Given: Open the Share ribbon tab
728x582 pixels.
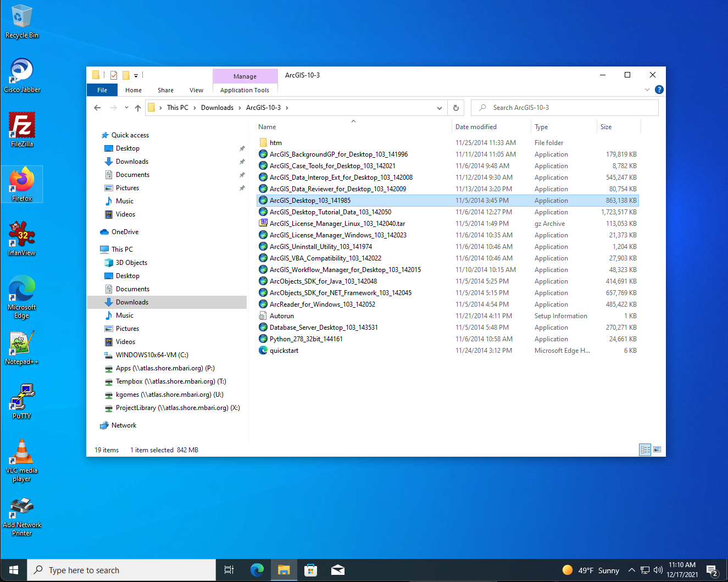Looking at the screenshot, I should 165,90.
